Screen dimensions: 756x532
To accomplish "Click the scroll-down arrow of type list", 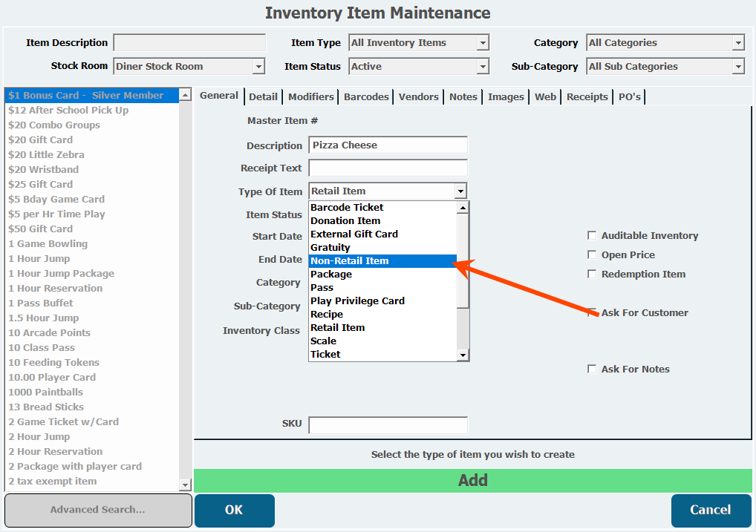I will point(463,355).
